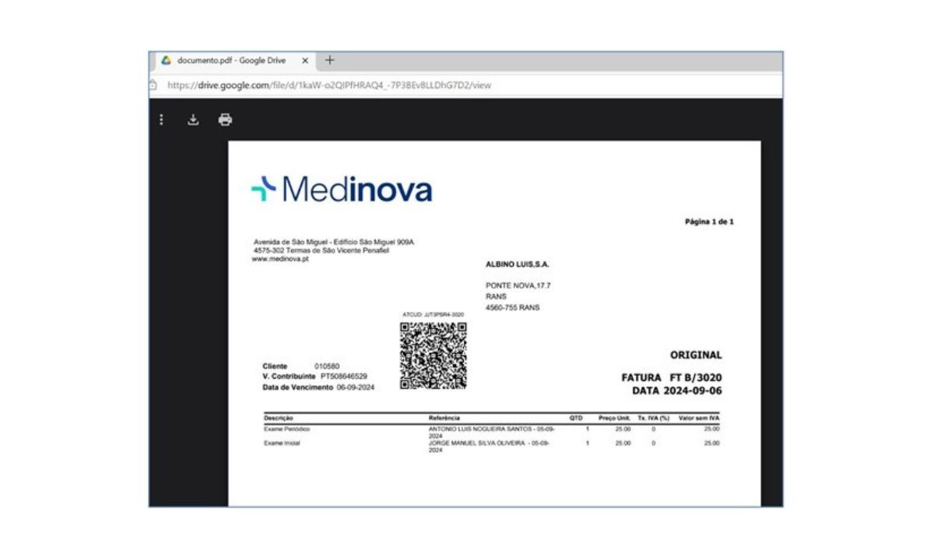Click the FATURA FT B/3020 heading
The height and width of the screenshot is (560, 934).
tap(671, 378)
